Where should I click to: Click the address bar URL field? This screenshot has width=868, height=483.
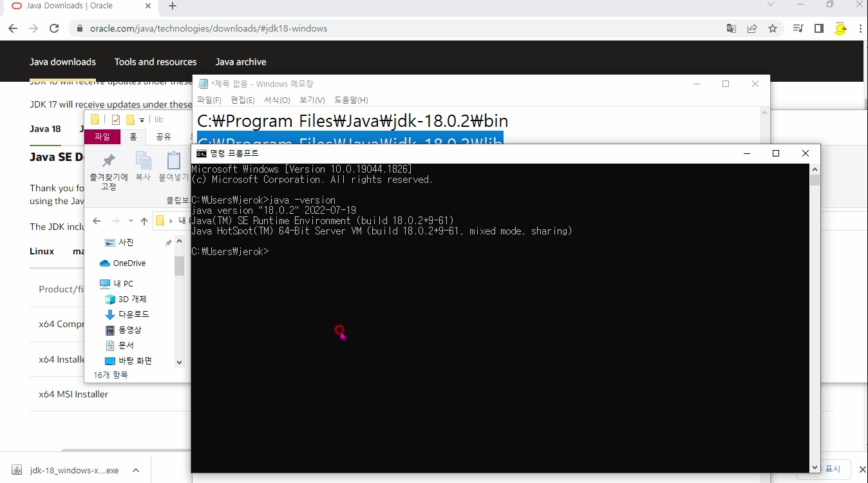399,28
